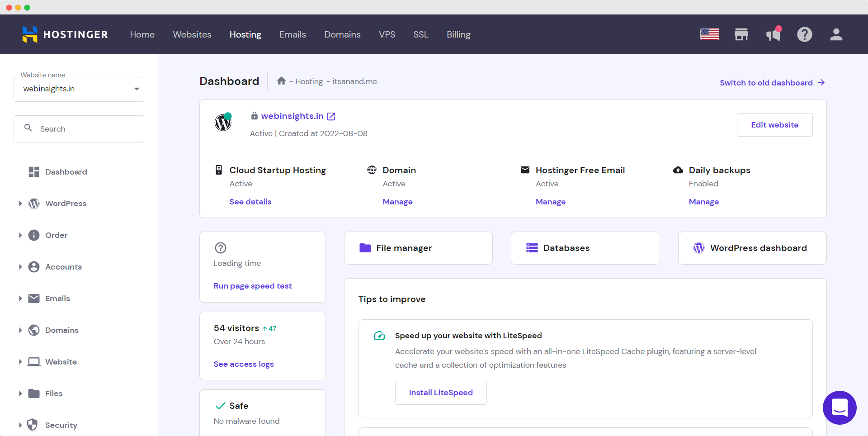Open WordPress dashboard card
This screenshot has width=868, height=436.
(752, 248)
